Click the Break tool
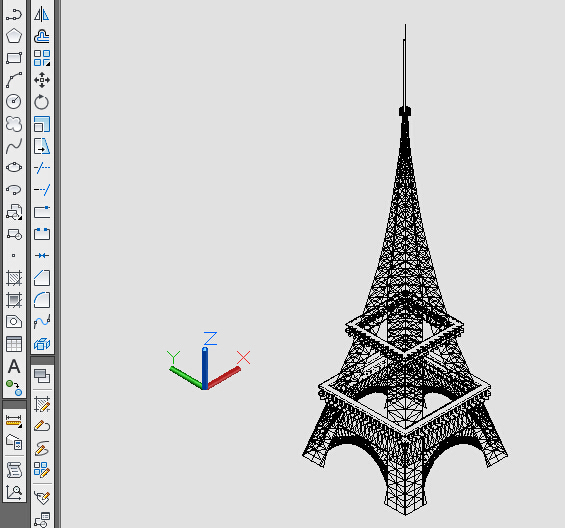Screen dimensions: 565x528 pyautogui.click(x=42, y=234)
